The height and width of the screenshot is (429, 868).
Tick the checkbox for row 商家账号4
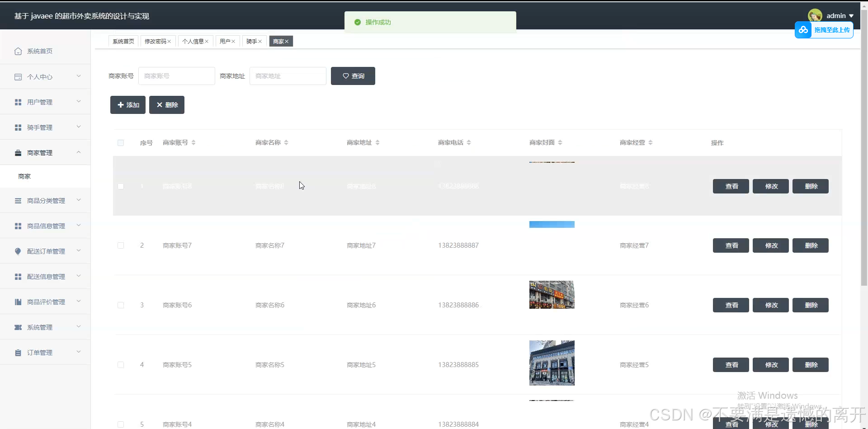tap(121, 424)
